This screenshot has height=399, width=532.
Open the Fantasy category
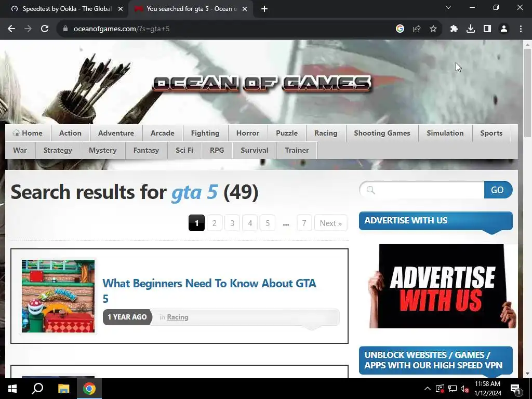(x=146, y=150)
